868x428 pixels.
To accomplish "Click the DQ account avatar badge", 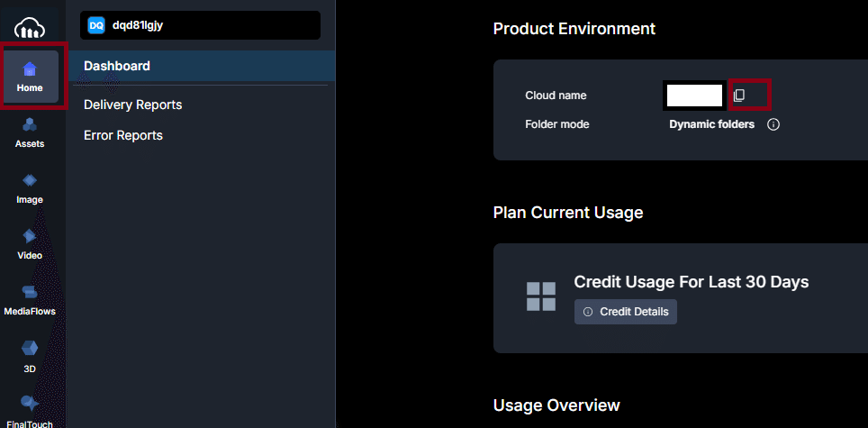I will point(96,25).
